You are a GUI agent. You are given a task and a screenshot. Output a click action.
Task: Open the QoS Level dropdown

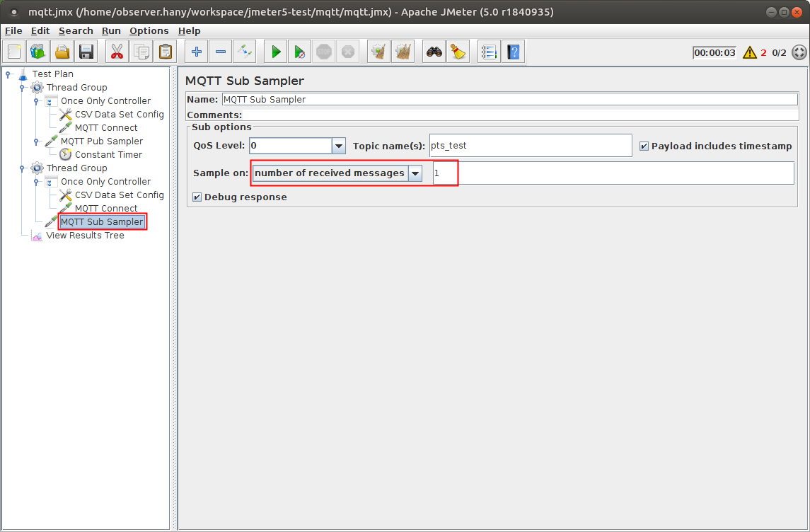[338, 146]
